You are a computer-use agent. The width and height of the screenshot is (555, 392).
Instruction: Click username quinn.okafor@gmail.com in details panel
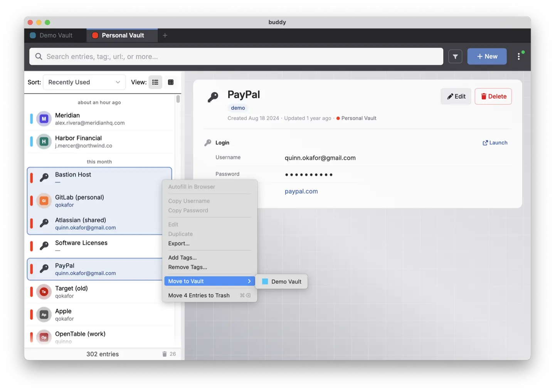[x=320, y=158]
